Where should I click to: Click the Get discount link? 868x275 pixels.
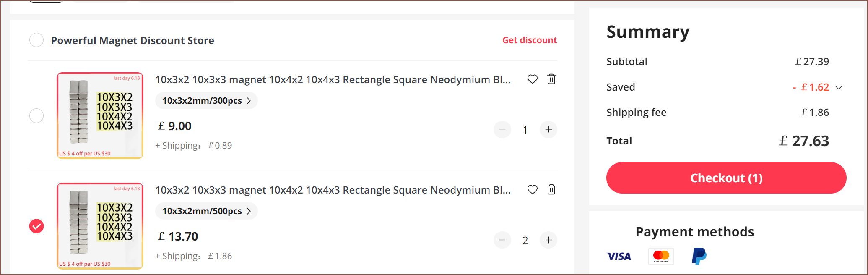tap(529, 40)
